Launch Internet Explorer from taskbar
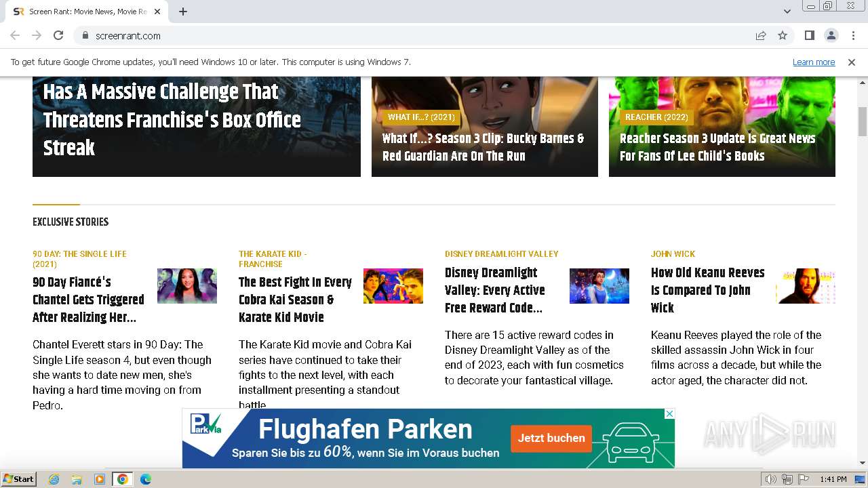Image resolution: width=868 pixels, height=488 pixels. click(x=54, y=479)
